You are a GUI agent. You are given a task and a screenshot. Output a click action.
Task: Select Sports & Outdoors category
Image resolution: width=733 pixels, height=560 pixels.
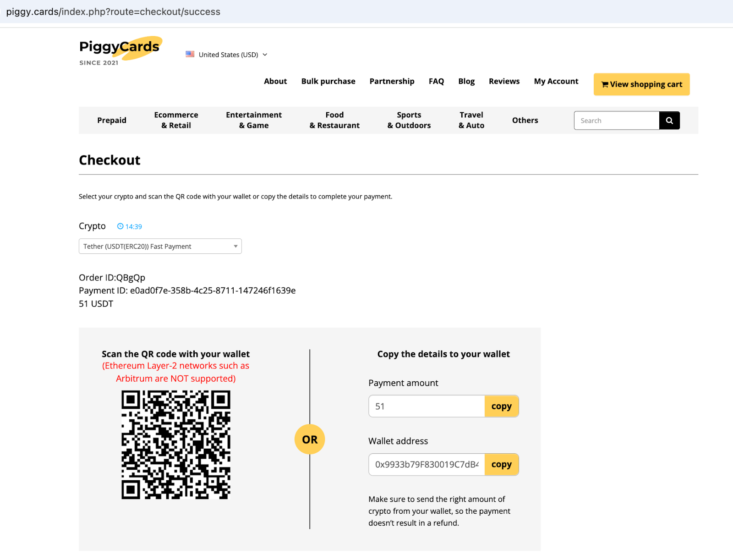click(x=409, y=120)
